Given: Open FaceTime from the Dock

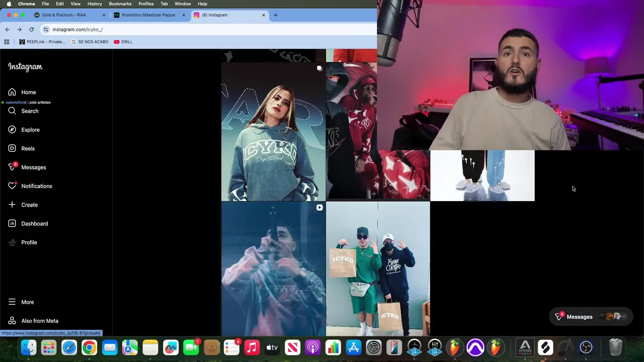Looking at the screenshot, I should 191,347.
